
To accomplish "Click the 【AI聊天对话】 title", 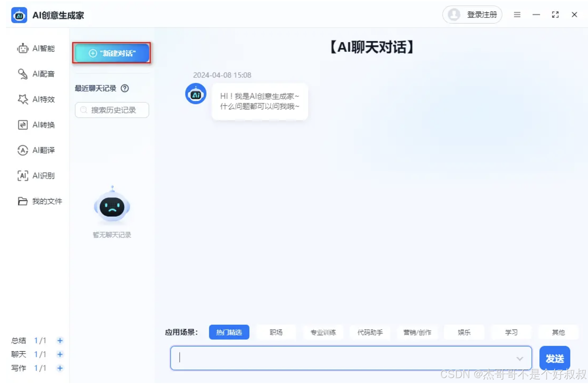I will [372, 47].
